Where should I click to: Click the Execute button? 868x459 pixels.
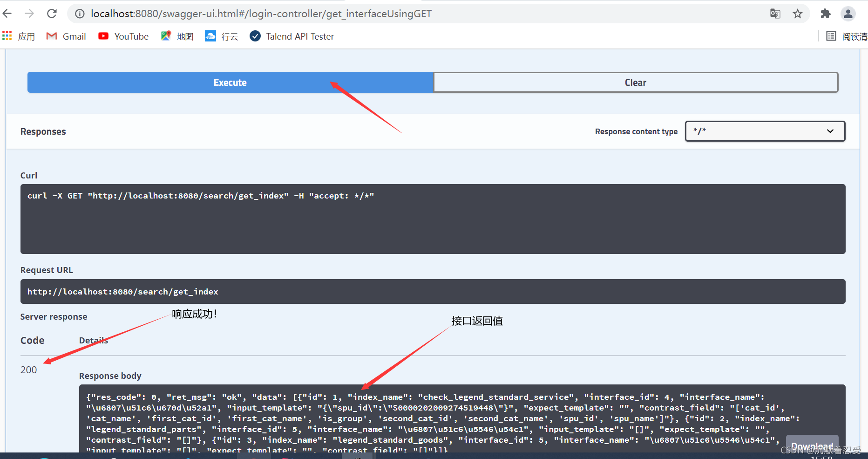click(x=230, y=82)
